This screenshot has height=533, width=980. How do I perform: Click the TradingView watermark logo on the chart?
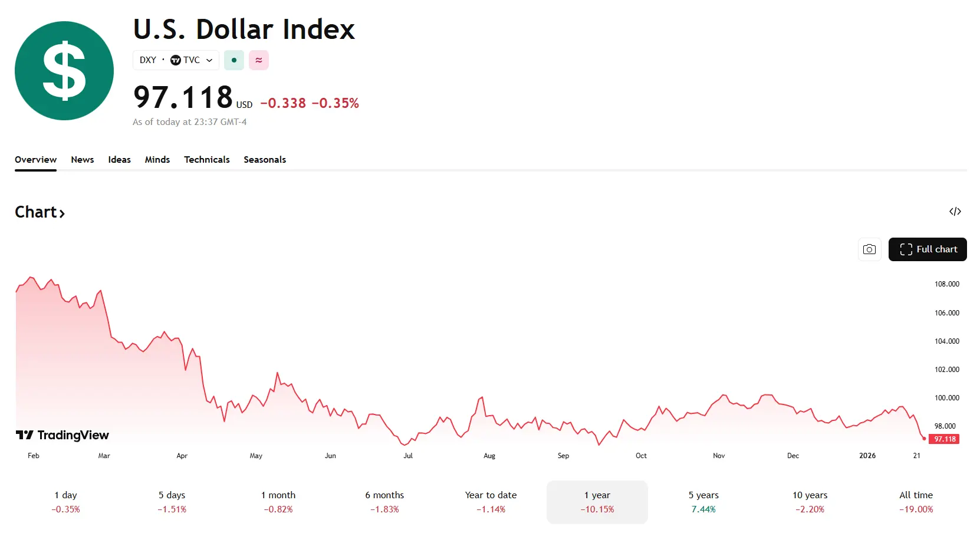(x=62, y=436)
